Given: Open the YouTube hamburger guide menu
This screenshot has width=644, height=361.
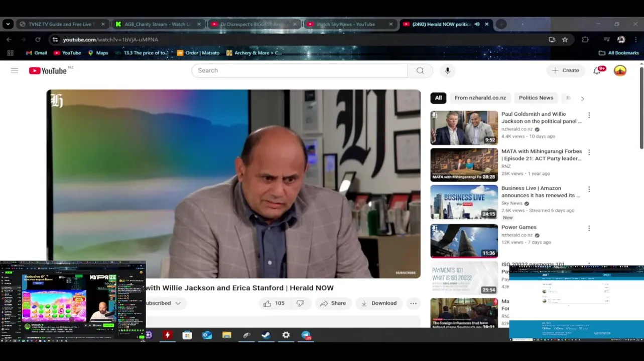Looking at the screenshot, I should (15, 71).
